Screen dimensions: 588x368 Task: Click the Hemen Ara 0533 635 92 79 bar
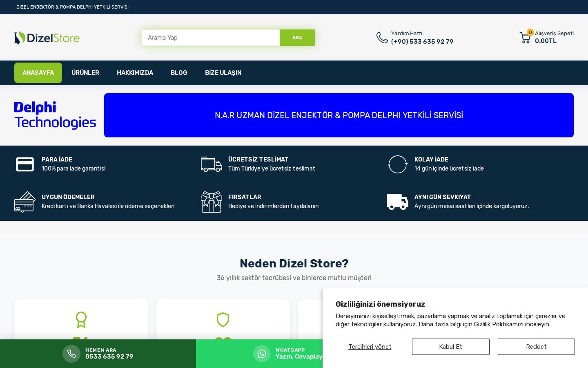click(98, 354)
